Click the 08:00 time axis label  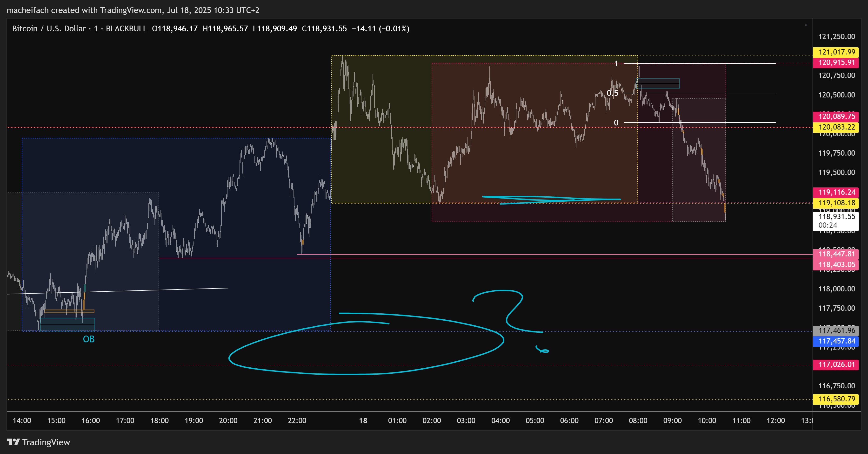(x=638, y=421)
